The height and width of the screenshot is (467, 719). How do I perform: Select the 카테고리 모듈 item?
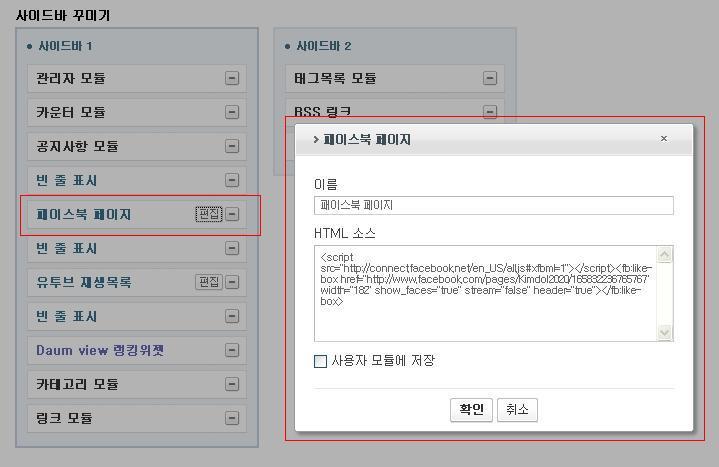click(137, 384)
